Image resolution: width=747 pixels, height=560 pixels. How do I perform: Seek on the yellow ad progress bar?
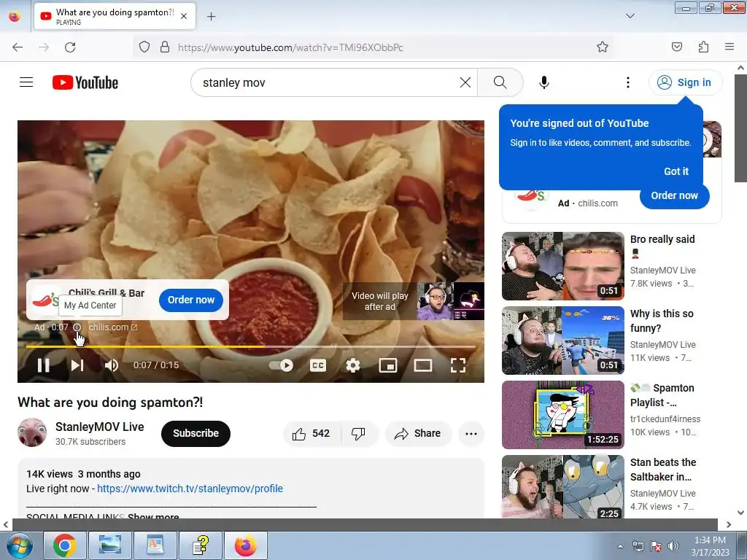click(x=251, y=346)
